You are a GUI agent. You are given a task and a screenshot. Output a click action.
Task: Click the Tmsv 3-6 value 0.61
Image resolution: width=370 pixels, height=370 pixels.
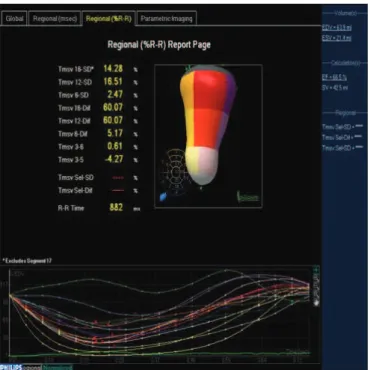click(115, 146)
